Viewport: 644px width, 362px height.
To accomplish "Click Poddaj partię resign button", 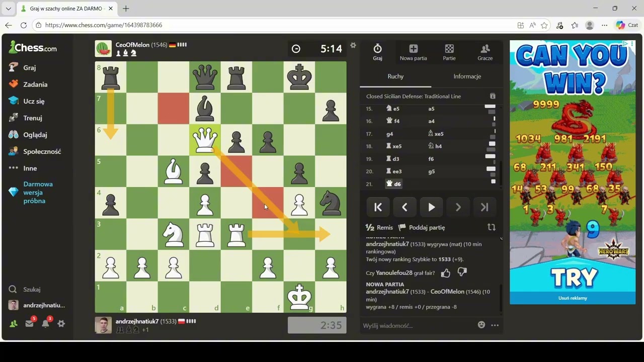I will point(422,227).
